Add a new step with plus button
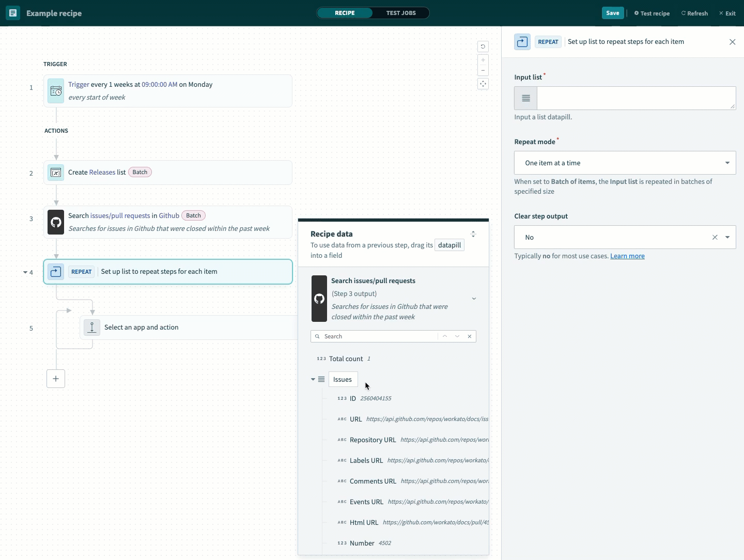Image resolution: width=744 pixels, height=560 pixels. pyautogui.click(x=56, y=379)
